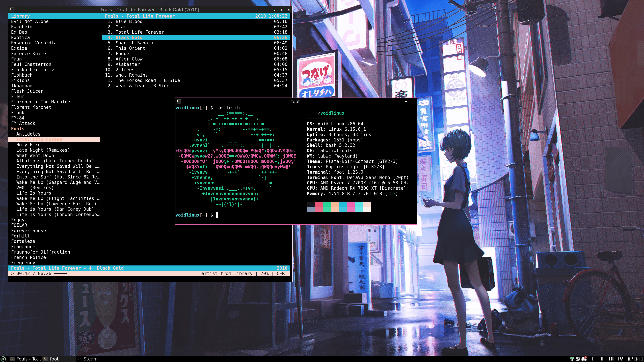Open the Steam tray icon

[578, 359]
